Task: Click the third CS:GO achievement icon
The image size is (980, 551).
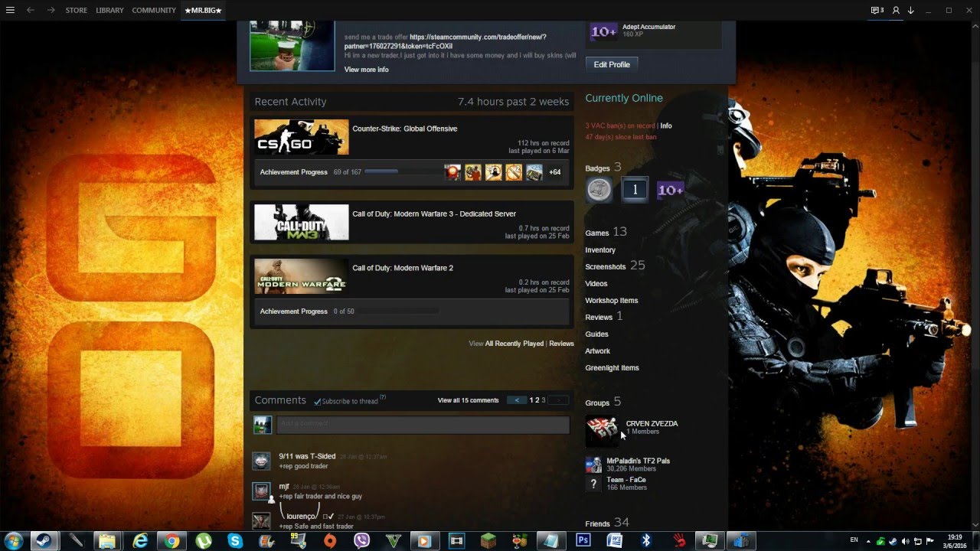Action: [x=493, y=172]
